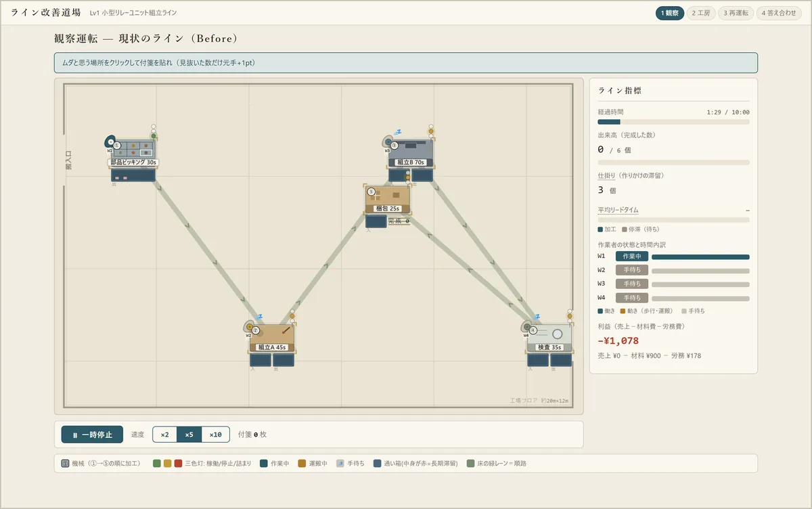
Task: Click the input tote box under 組立A
Action: coord(260,359)
